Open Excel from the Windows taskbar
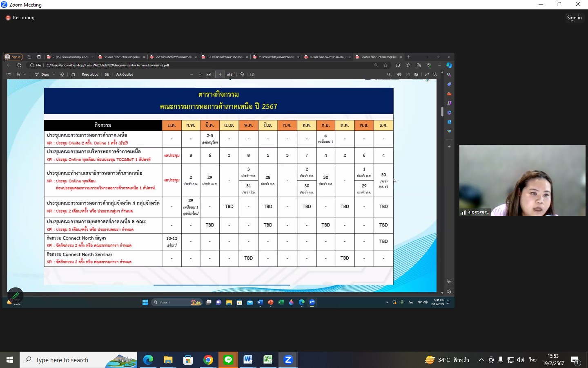The height and width of the screenshot is (368, 588). (268, 360)
